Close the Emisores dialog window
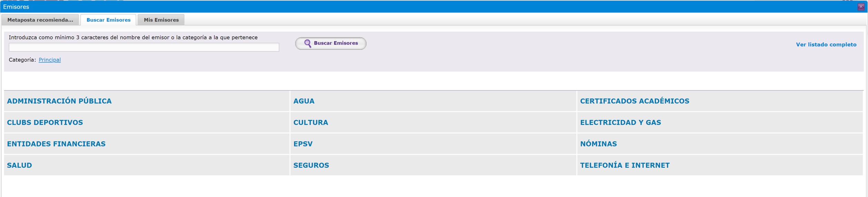 click(861, 7)
